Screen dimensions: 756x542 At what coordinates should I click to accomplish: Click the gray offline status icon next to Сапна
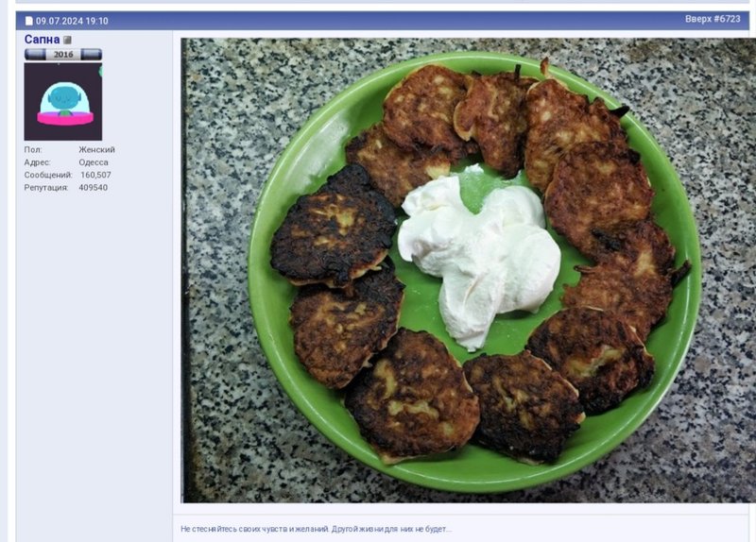pyautogui.click(x=67, y=40)
